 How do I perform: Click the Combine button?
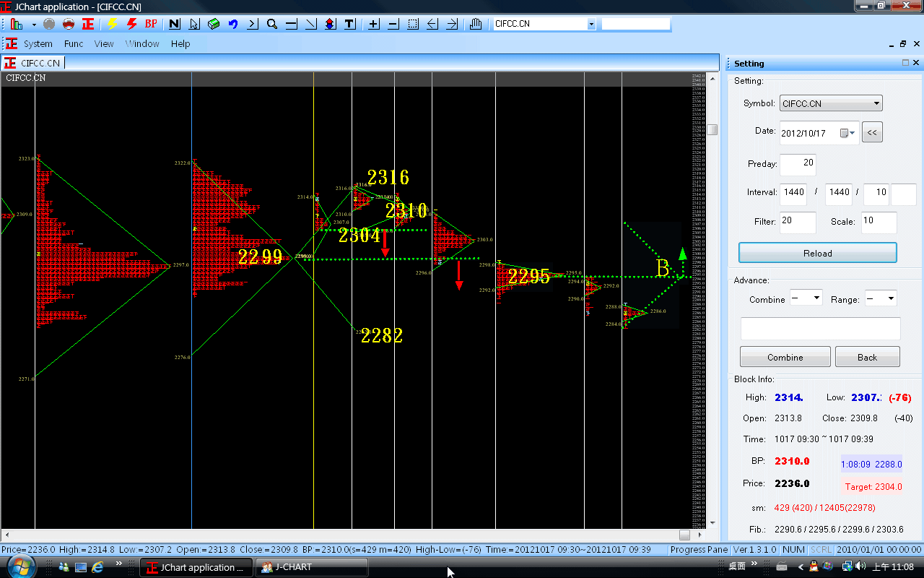pos(785,357)
